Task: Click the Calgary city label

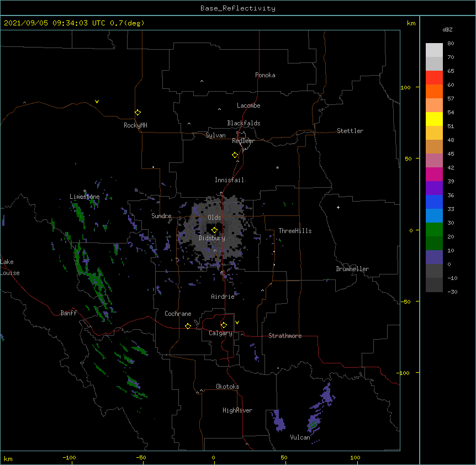Action: [x=221, y=333]
